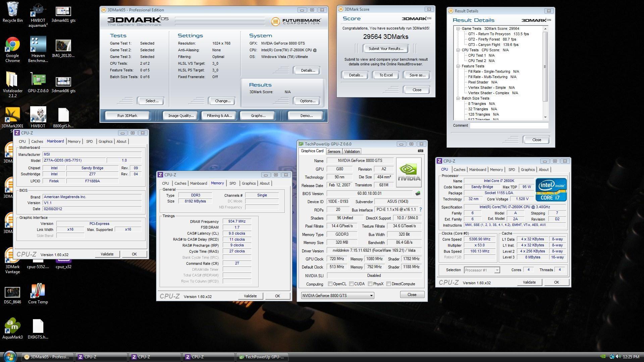Launch Core Temp desktop shortcut
644x362 pixels.
(x=38, y=294)
